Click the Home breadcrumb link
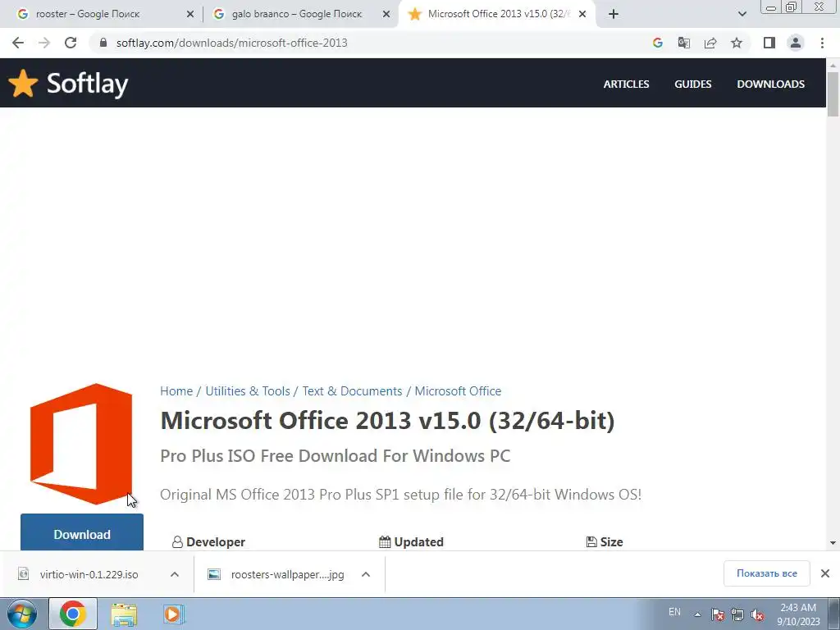840x630 pixels. [x=176, y=391]
